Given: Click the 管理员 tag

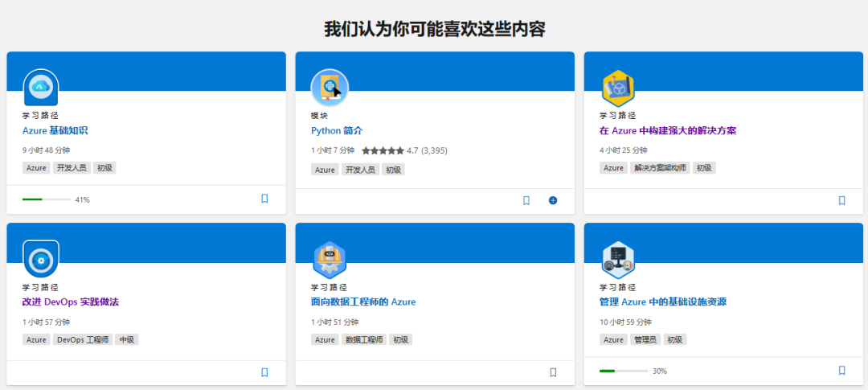Looking at the screenshot, I should click(x=645, y=339).
